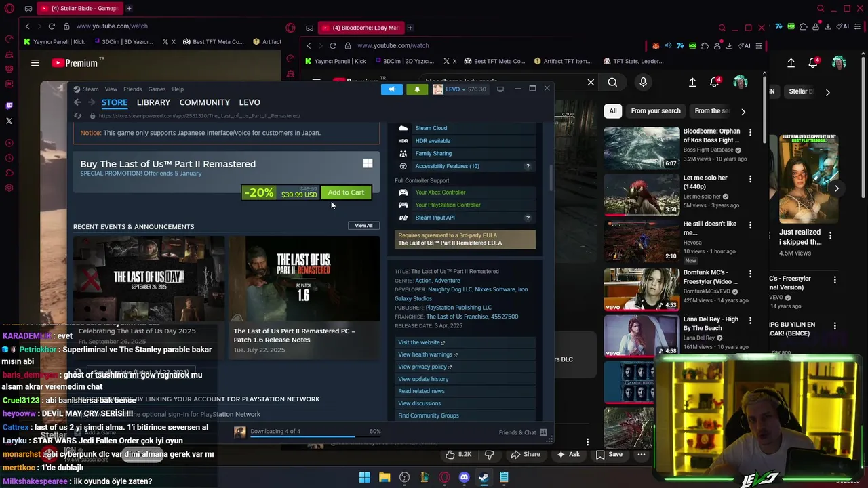Play Let me solo her (1440p) video
The width and height of the screenshot is (868, 488).
click(x=642, y=194)
